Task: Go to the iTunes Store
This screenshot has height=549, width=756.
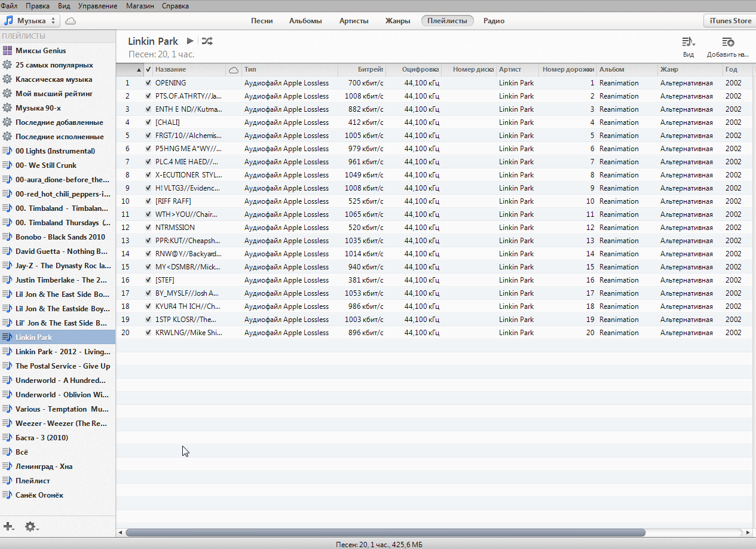Action: coord(730,21)
